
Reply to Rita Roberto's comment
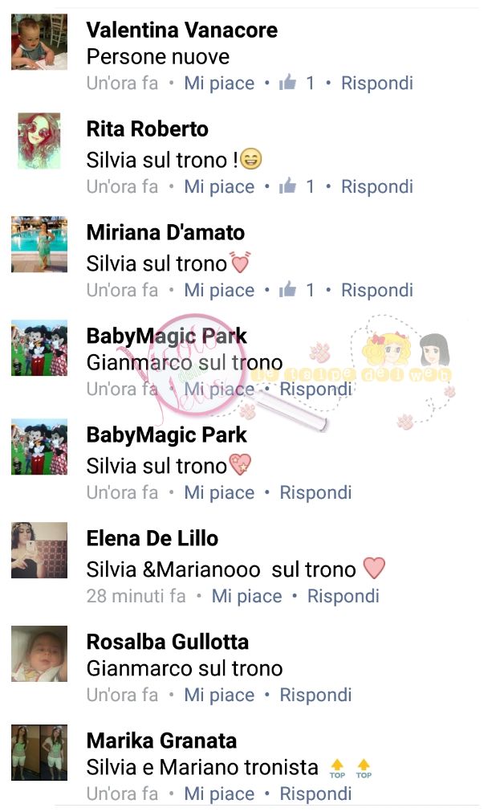(x=377, y=186)
